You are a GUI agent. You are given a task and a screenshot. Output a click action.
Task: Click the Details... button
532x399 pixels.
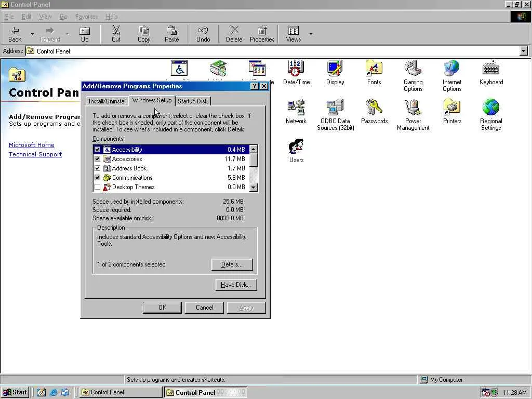click(x=232, y=264)
